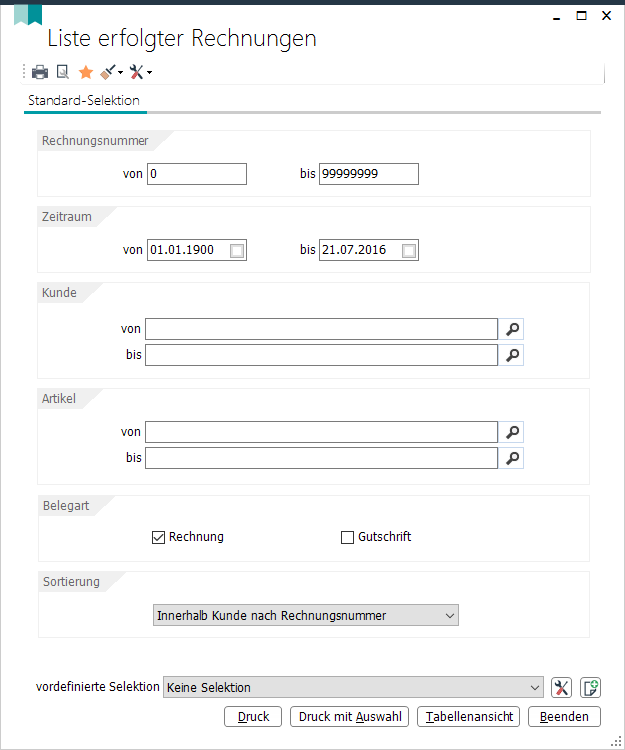Click the bookmark icon beside the title
Viewport: 625px width, 750px height.
(x=28, y=14)
